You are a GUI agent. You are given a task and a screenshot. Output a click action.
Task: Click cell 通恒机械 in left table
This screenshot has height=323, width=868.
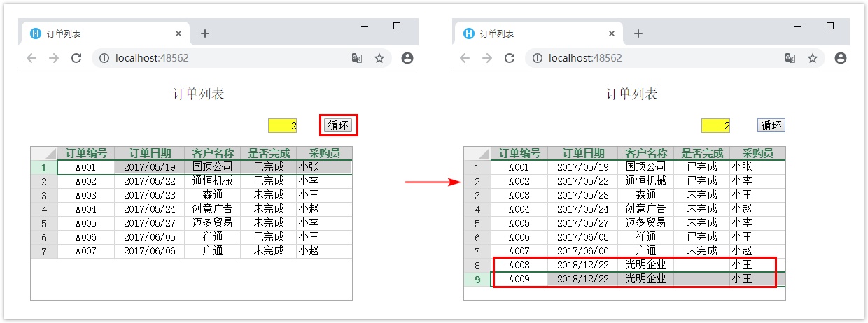click(x=212, y=181)
